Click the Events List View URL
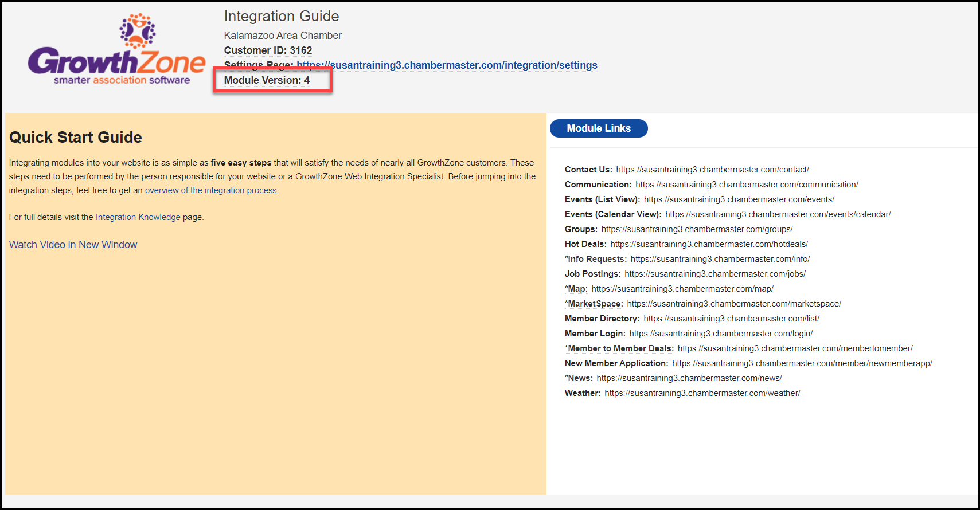The height and width of the screenshot is (510, 980). click(739, 199)
